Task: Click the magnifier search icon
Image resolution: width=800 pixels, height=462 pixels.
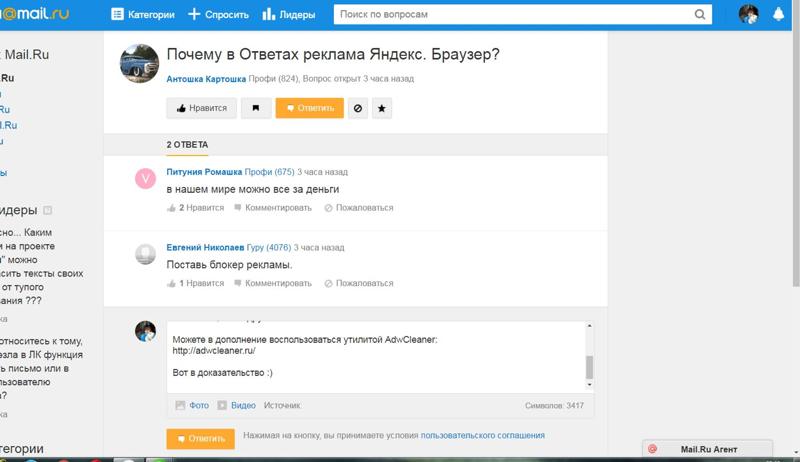Action: (x=700, y=14)
